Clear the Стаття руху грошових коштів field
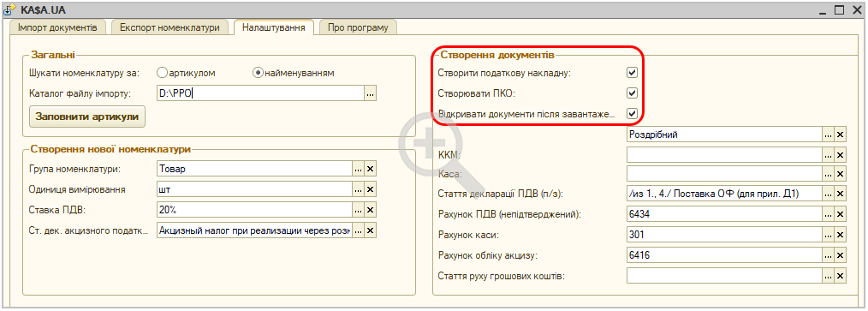 [x=841, y=276]
